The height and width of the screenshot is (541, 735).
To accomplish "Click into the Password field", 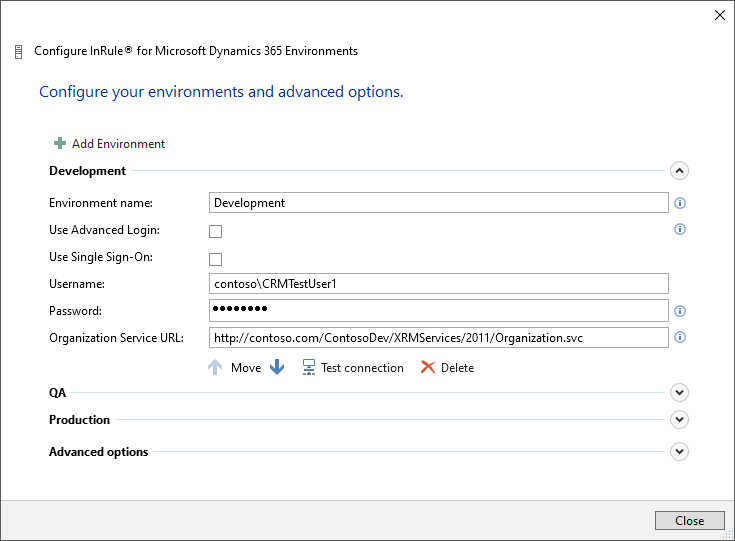I will tap(439, 310).
